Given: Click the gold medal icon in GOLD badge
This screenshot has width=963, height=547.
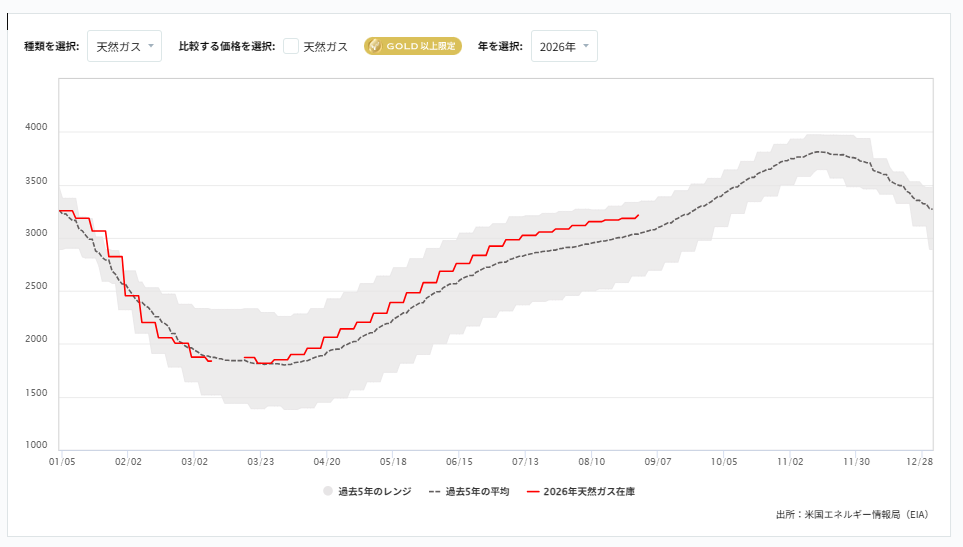Looking at the screenshot, I should pos(375,46).
